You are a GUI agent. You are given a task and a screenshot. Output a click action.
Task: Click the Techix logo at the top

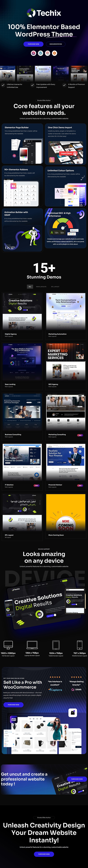click(x=44, y=13)
